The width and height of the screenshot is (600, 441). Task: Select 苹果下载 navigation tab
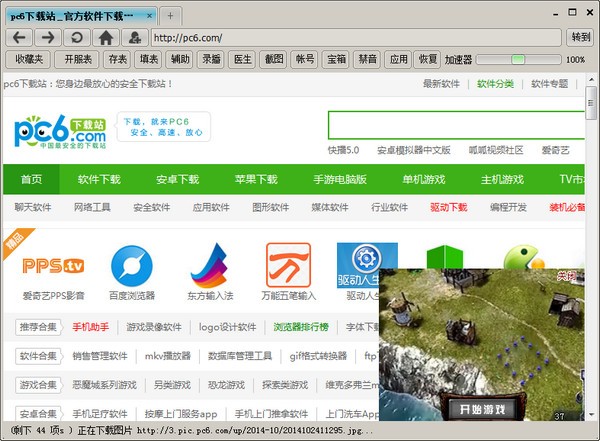256,179
